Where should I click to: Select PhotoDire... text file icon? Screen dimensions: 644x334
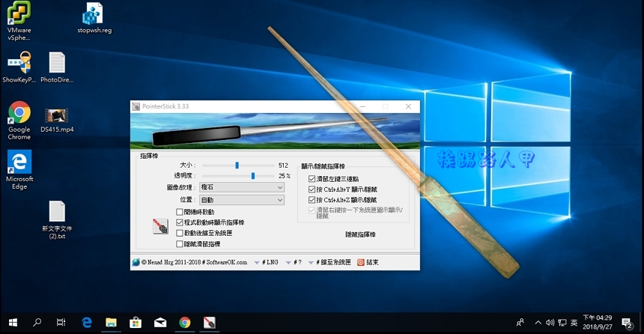click(57, 67)
